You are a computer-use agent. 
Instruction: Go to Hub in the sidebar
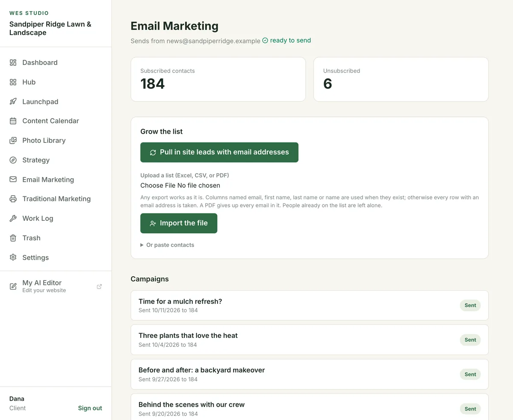[56, 82]
